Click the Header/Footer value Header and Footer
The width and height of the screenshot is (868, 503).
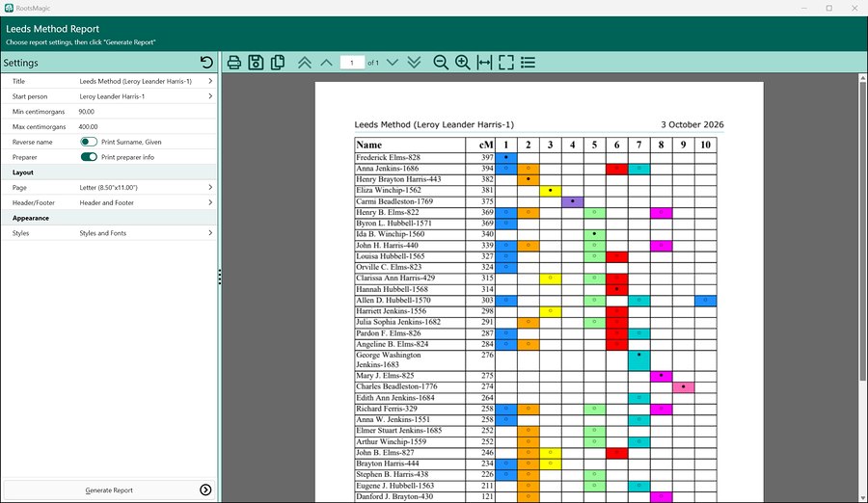[x=106, y=202]
